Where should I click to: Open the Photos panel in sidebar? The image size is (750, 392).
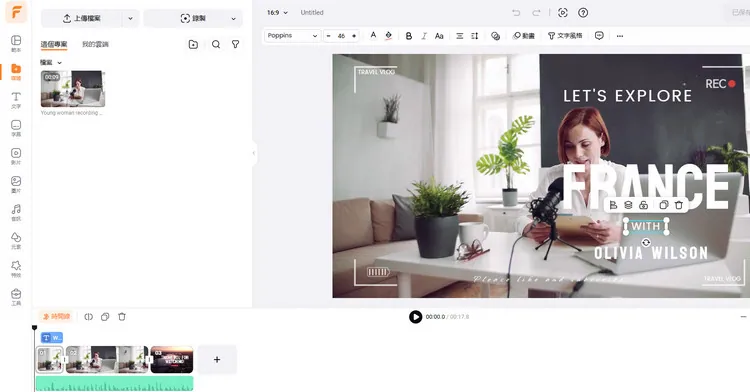[16, 184]
